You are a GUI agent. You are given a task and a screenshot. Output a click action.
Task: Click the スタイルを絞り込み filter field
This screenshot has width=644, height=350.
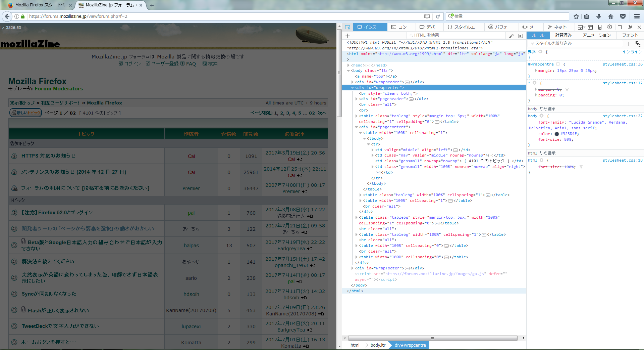pos(575,43)
